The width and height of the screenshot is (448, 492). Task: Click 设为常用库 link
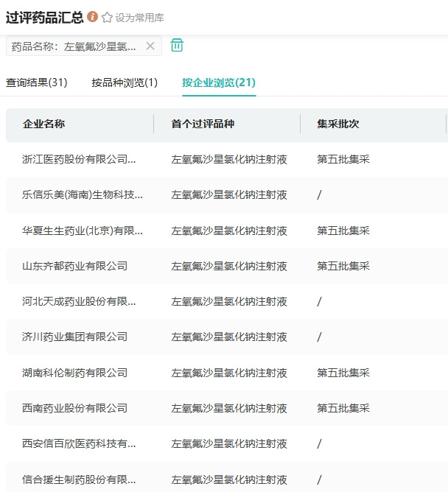(x=139, y=17)
